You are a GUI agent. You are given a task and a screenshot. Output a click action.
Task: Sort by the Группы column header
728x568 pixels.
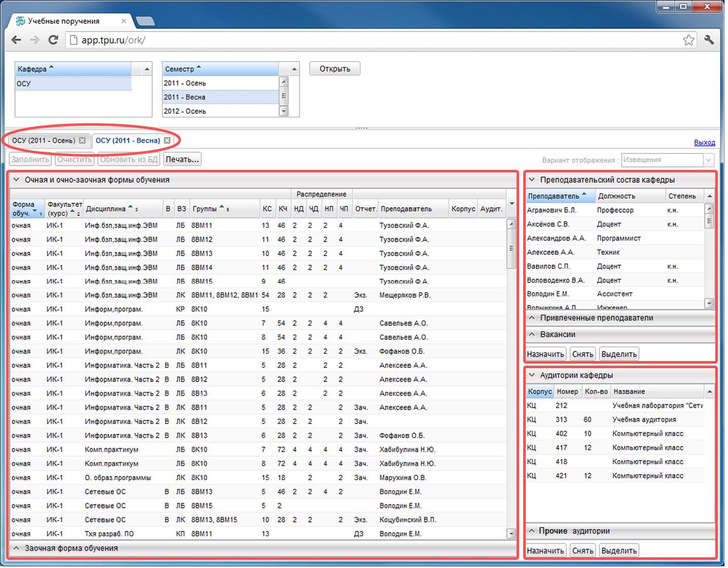pyautogui.click(x=224, y=208)
